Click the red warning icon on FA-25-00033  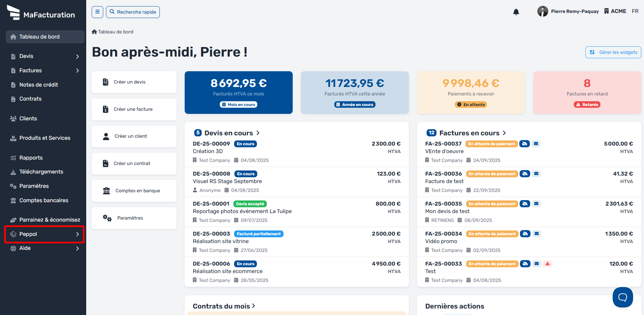tap(548, 264)
